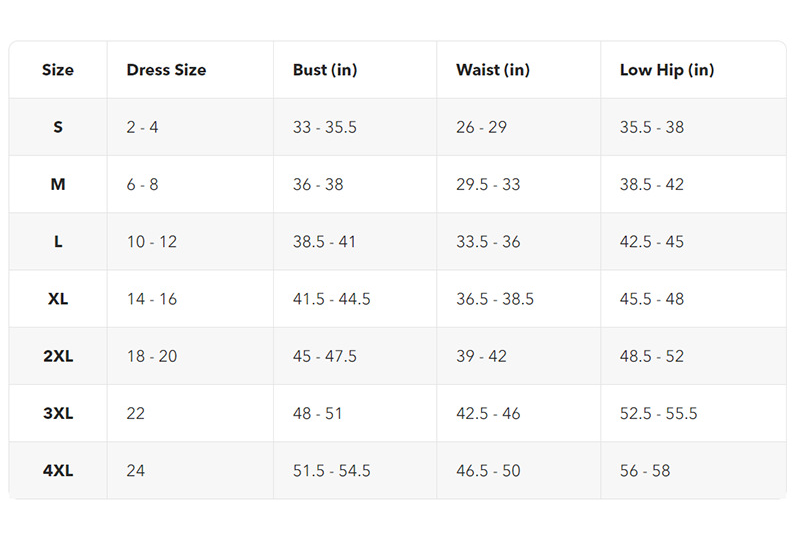The image size is (800, 533).
Task: Click bust value 41.5 - 44.5
Action: [332, 299]
